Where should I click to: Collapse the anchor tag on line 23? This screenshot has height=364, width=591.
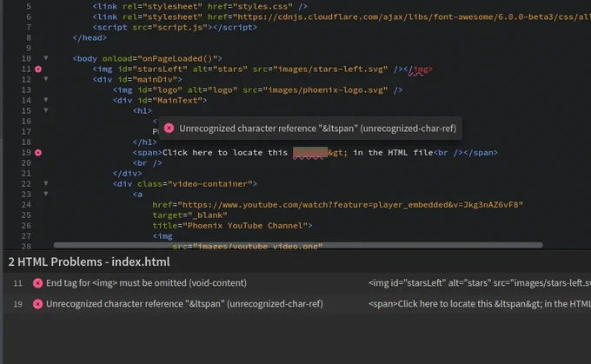(45, 194)
